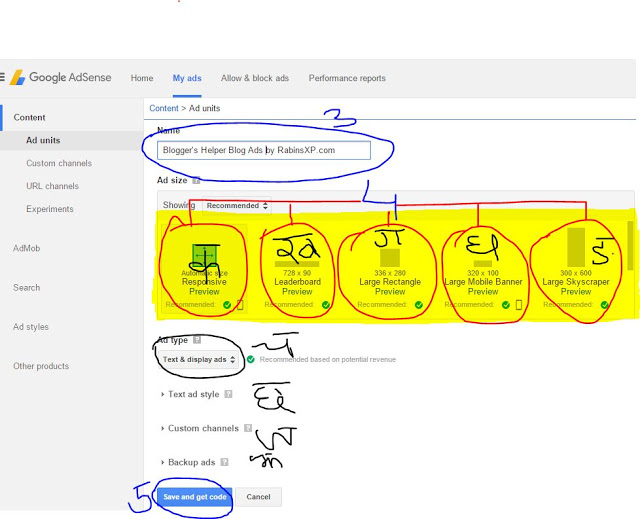Open the hamburger menu beside the AdSense logo

tap(2, 77)
